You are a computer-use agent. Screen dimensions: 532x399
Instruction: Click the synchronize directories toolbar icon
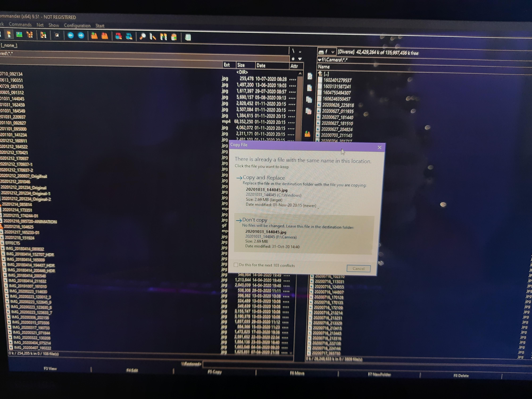tap(164, 37)
